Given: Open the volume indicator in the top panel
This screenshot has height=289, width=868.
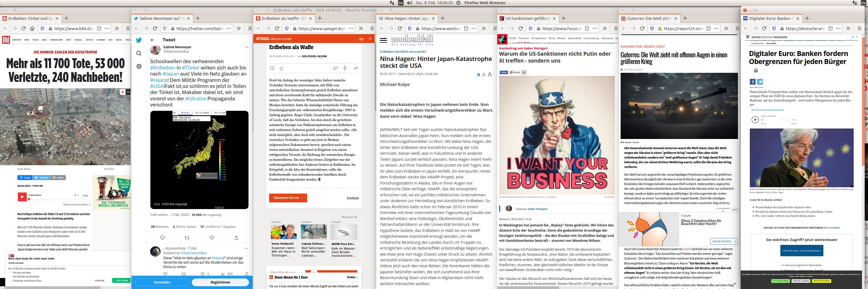Looking at the screenshot, I should pos(409,3).
